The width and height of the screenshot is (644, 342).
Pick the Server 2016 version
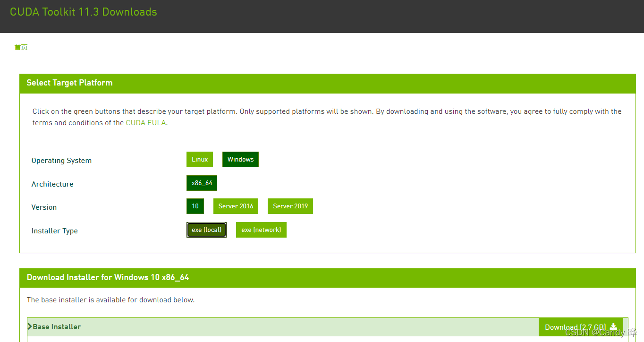pyautogui.click(x=236, y=206)
